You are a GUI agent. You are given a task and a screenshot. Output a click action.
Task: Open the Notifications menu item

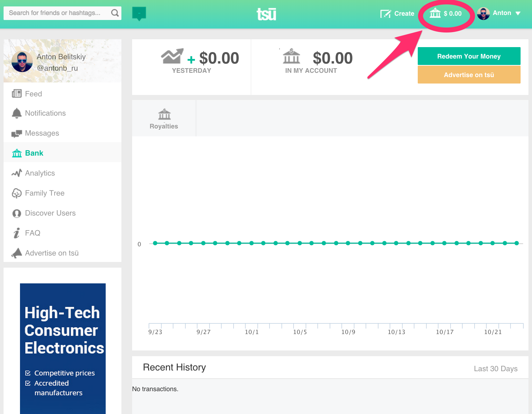pyautogui.click(x=62, y=113)
